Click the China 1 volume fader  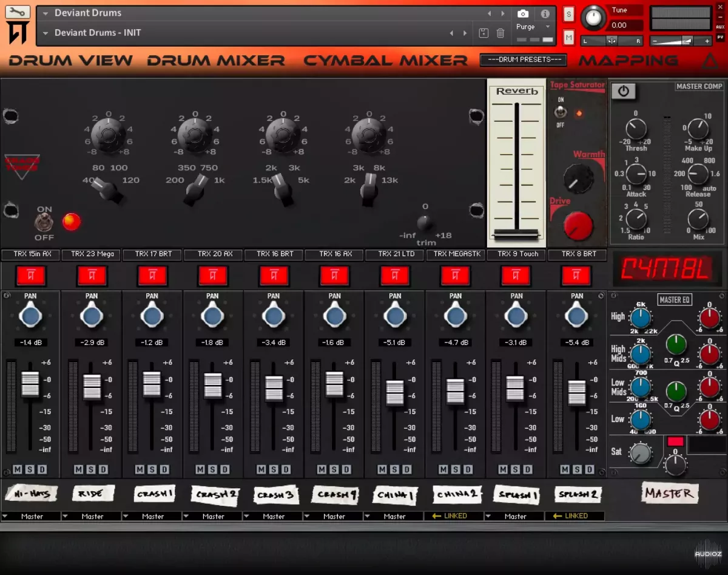pos(395,392)
